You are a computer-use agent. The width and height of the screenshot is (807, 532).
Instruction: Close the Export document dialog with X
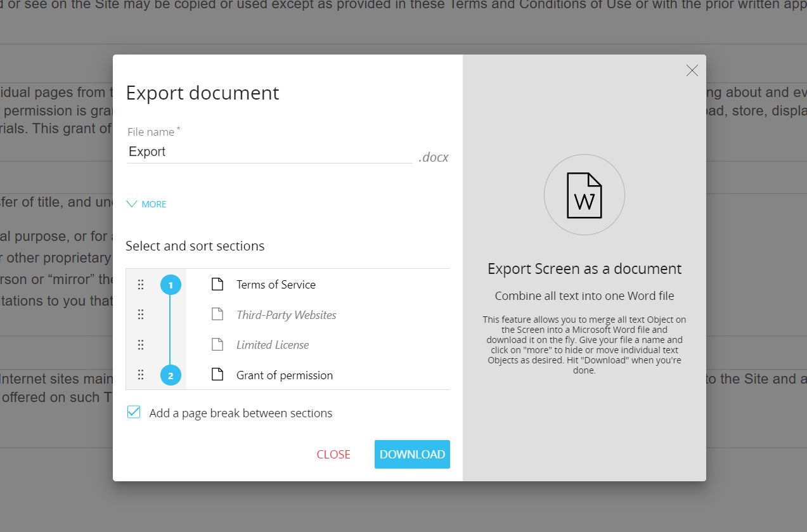(x=692, y=70)
